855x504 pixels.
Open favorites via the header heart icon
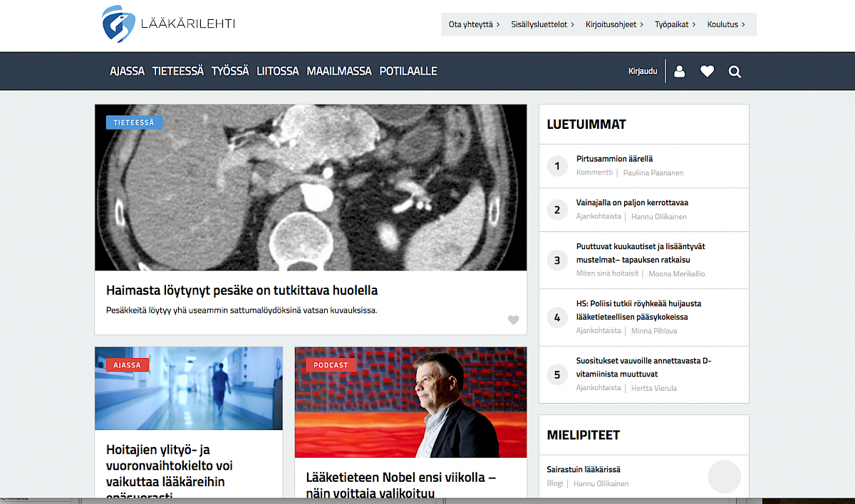point(707,71)
